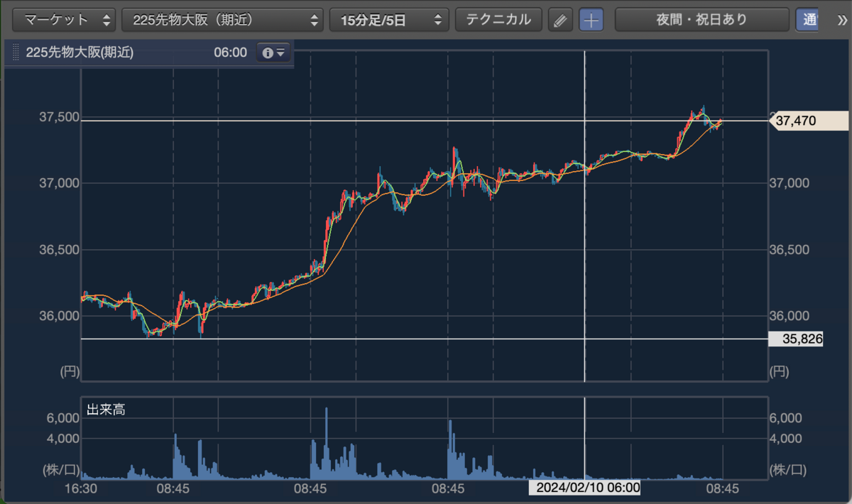The image size is (852, 504).
Task: Click the 夜間・祝日あり button
Action: click(701, 20)
